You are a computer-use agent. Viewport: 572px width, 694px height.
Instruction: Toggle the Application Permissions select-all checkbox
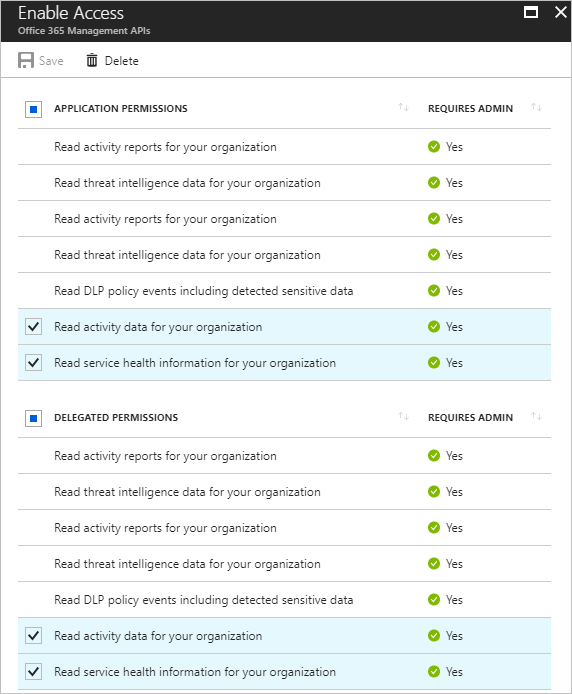34,109
